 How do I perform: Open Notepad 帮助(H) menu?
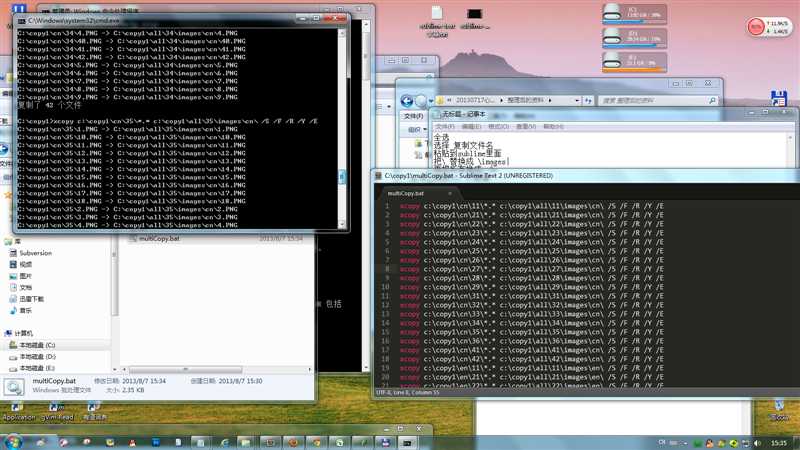(x=553, y=126)
